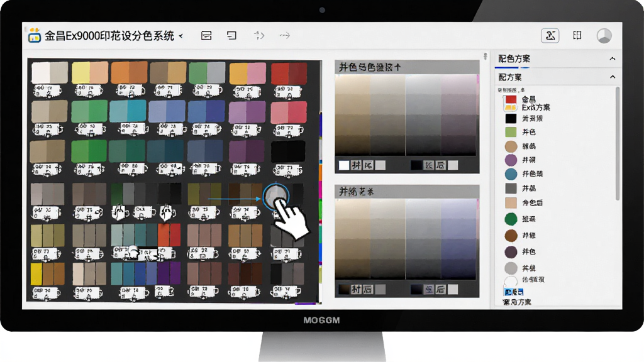This screenshot has height=362, width=644.
Task: Pick the black square in the scheme list
Action: [x=511, y=119]
